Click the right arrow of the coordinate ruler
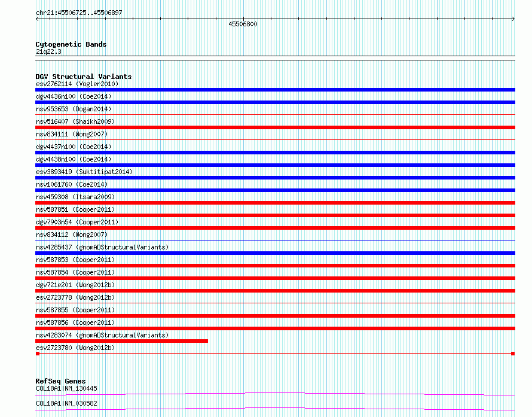The width and height of the screenshot is (532, 417). point(513,19)
